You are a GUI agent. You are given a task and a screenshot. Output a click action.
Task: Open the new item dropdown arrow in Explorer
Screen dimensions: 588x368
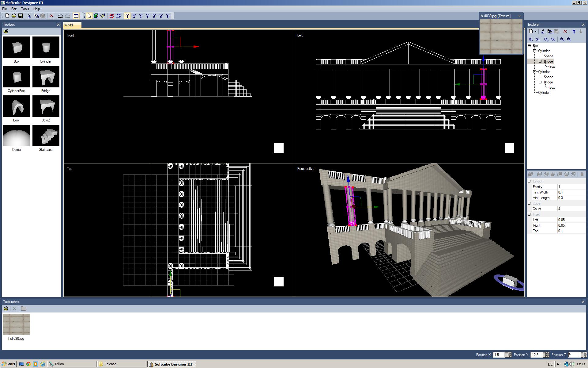click(536, 32)
